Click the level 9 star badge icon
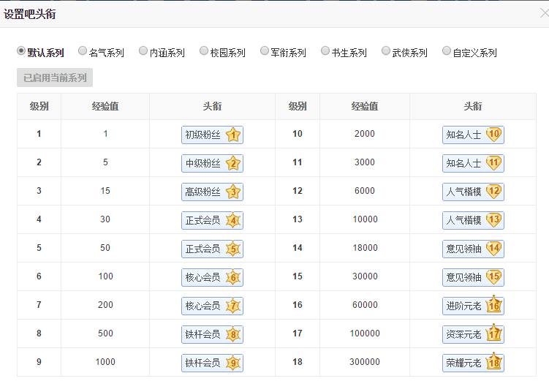Viewport: 549px width, 392px height. [x=233, y=363]
